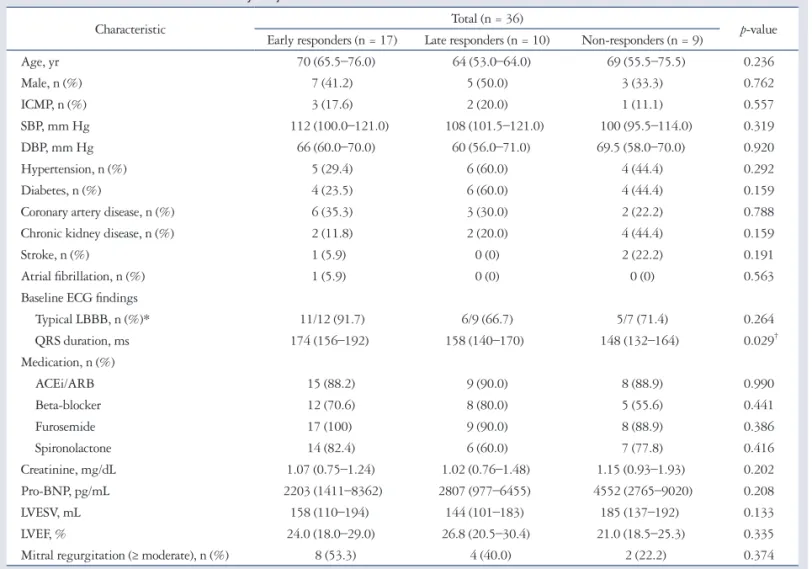Click the "Hypertension, n (%)" row label
The height and width of the screenshot is (569, 812).
tap(74, 169)
